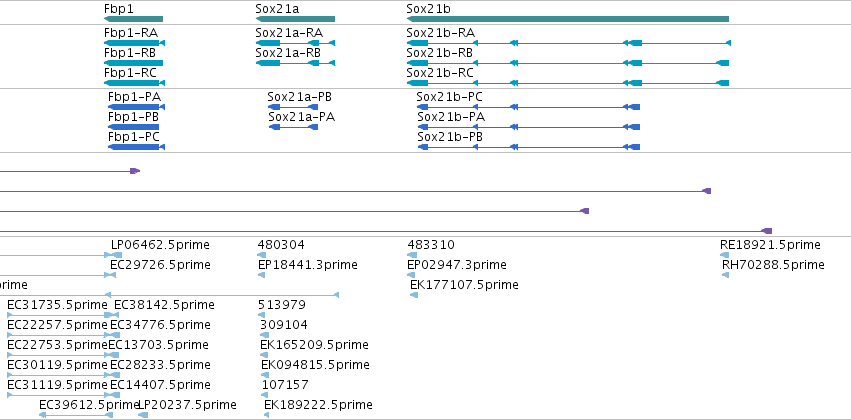Click the 309104 feature label

pos(284,325)
